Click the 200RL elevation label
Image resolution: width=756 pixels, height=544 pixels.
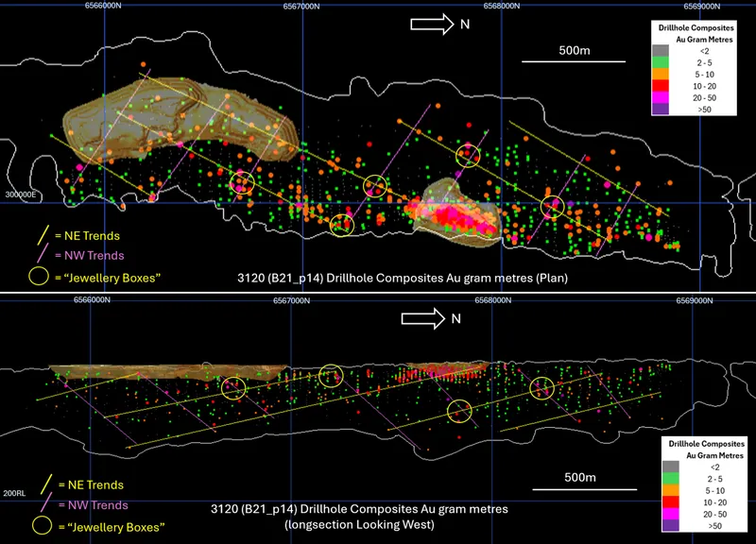[x=14, y=493]
